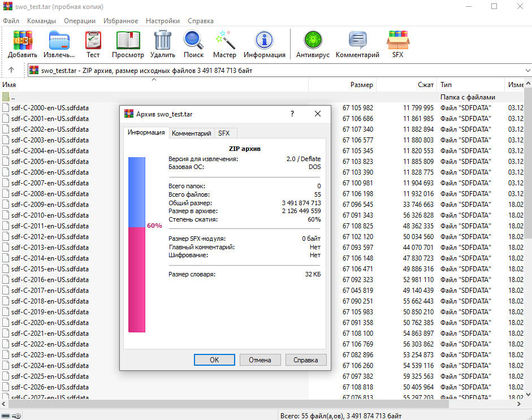Expand the archive path dropdown
This screenshot has height=420, width=532.
(x=527, y=71)
